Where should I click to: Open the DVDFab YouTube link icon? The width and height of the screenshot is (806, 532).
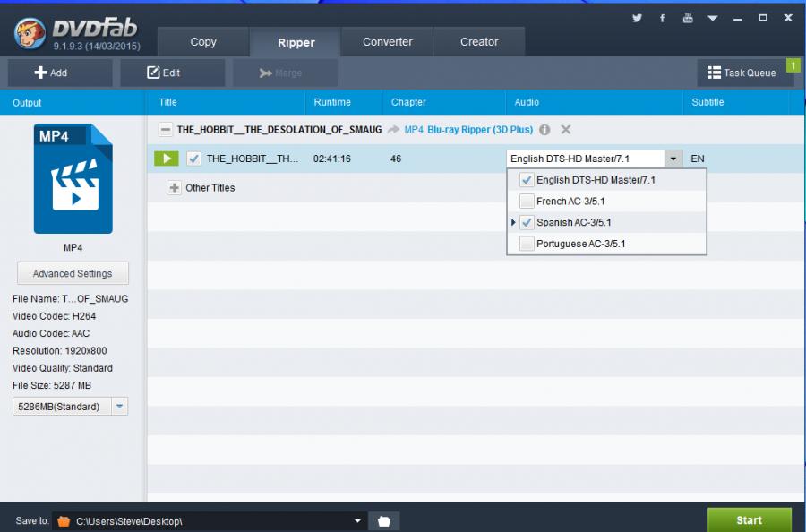(x=688, y=18)
